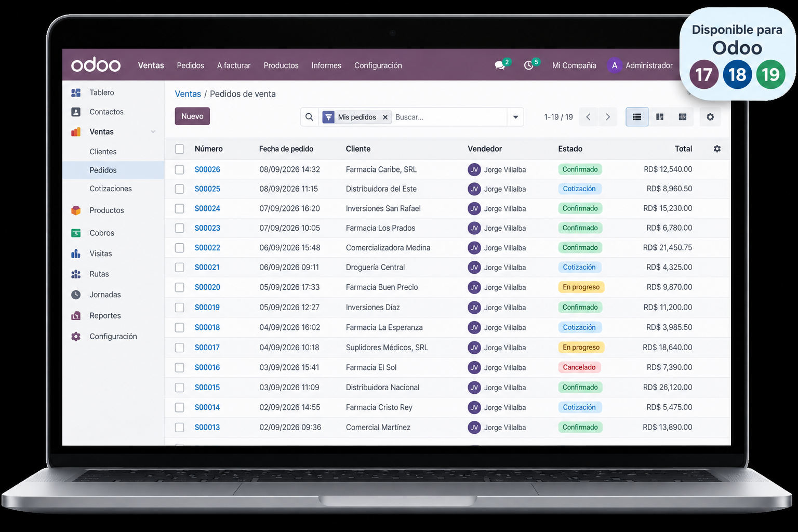Click the sidebar Configuración gear icon

pyautogui.click(x=76, y=336)
